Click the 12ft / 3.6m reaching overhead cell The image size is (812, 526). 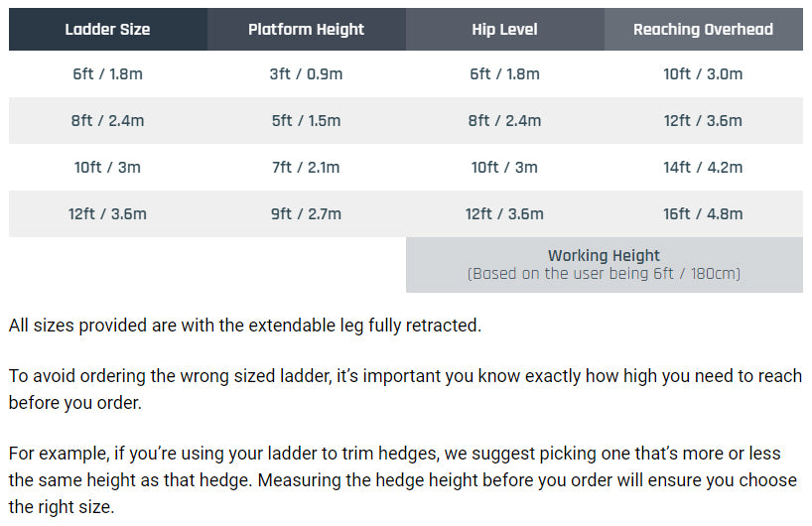(x=703, y=121)
